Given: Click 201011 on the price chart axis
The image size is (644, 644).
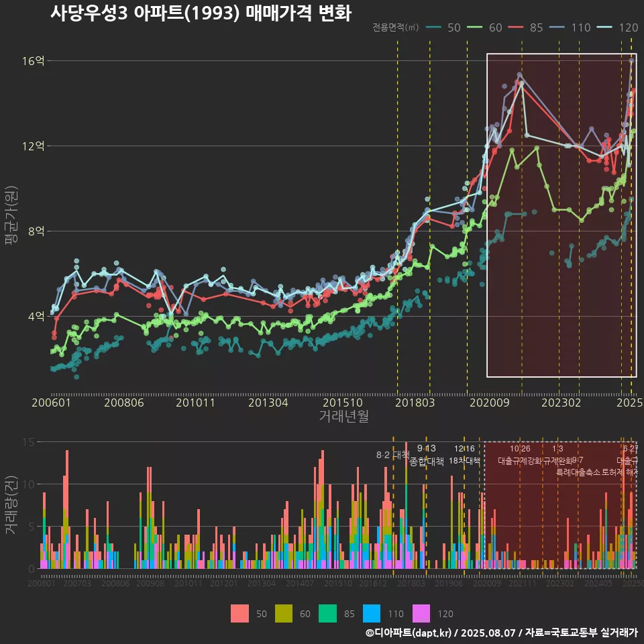Looking at the screenshot, I should click(195, 402).
